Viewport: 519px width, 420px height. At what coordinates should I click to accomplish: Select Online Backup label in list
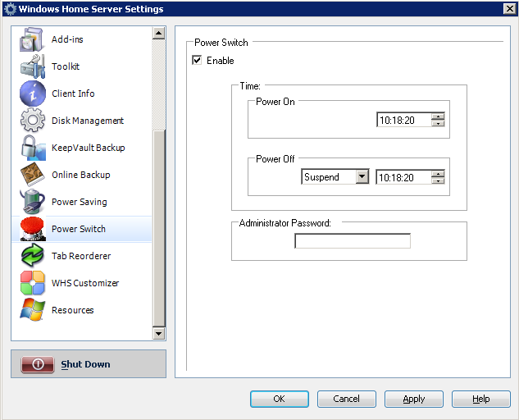coord(81,175)
